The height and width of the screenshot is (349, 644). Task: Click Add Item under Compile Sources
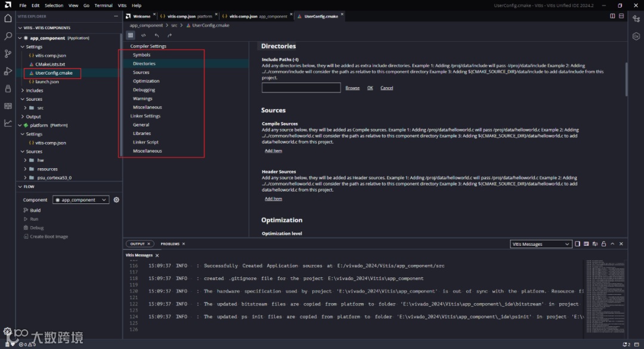(274, 151)
